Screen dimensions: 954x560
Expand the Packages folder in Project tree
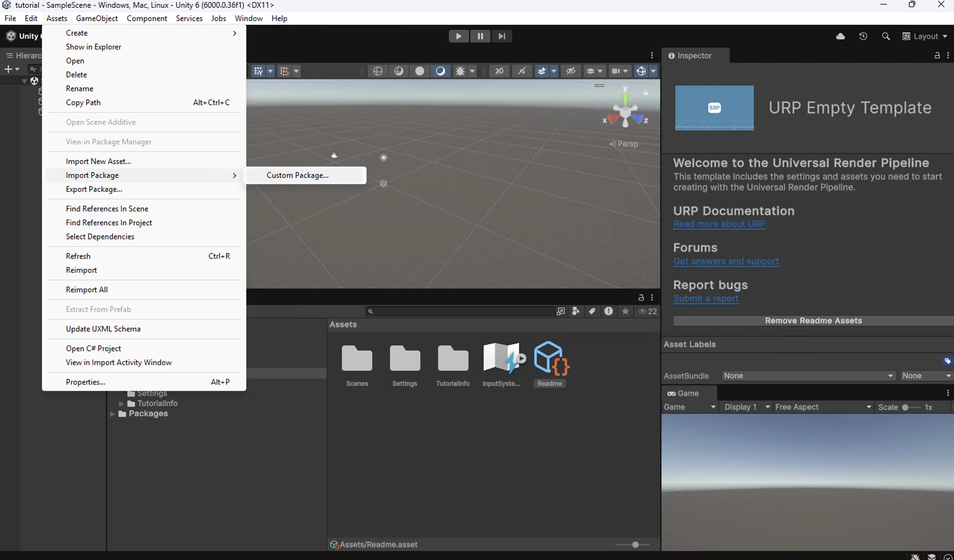[112, 414]
